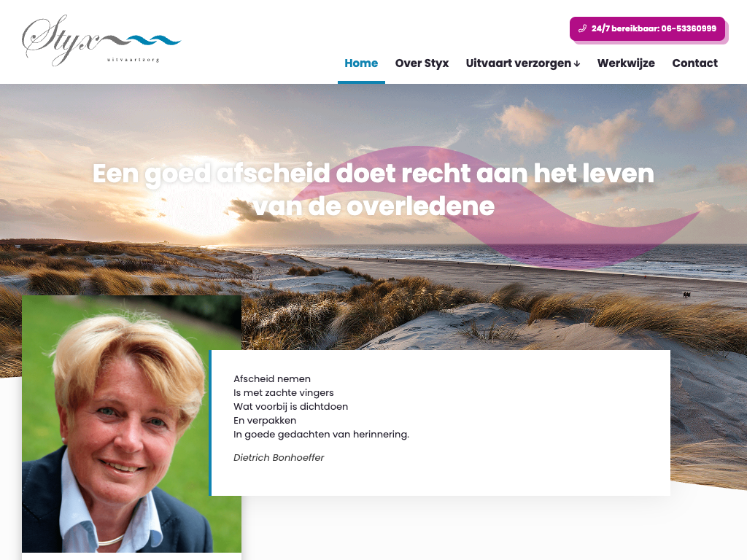Click the hero heading about een goed afscheid
Image resolution: width=747 pixels, height=560 pixels.
tap(373, 190)
